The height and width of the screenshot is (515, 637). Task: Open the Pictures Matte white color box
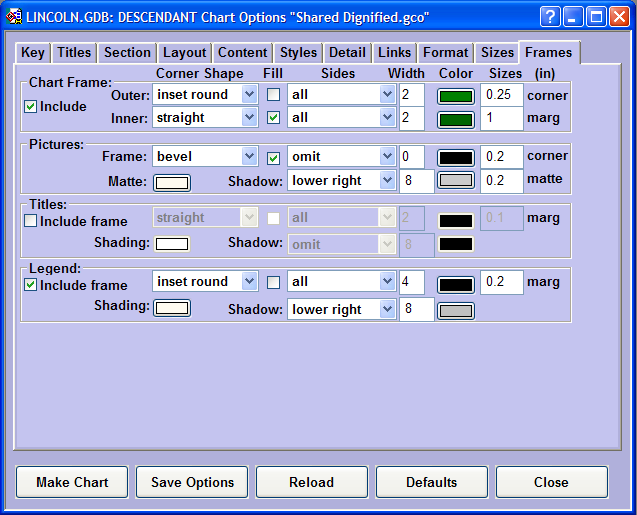[171, 182]
